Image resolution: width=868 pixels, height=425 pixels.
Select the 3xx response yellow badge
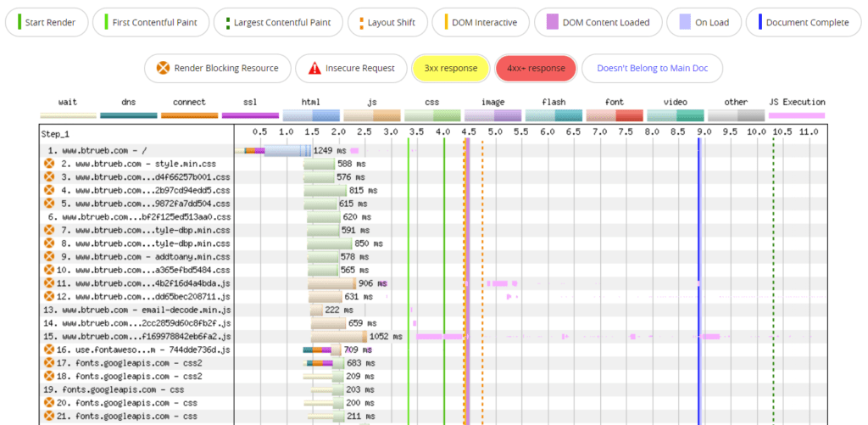pos(450,69)
